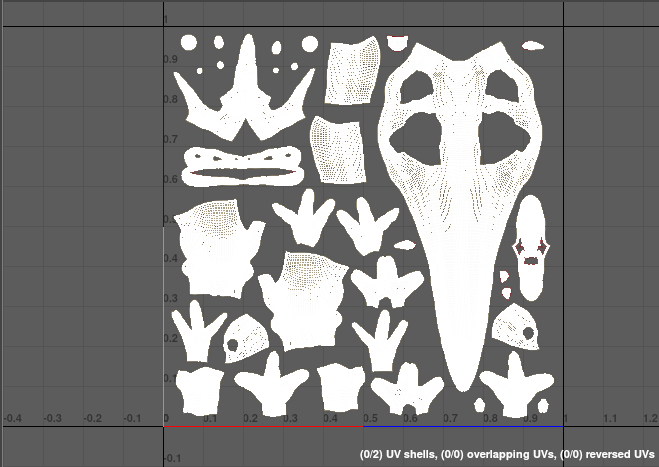Click the dome shell with hole beside skull beak
The height and width of the screenshot is (467, 659).
click(515, 328)
